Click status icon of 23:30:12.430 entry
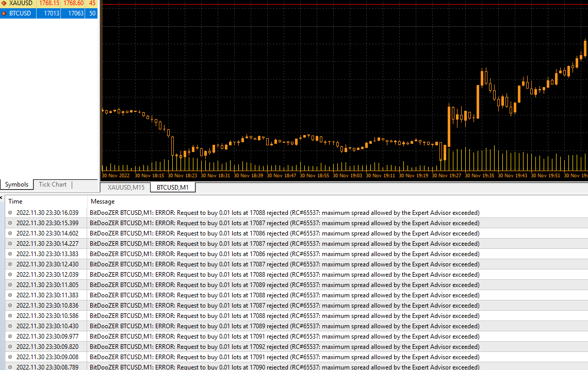The image size is (588, 370). (x=10, y=264)
